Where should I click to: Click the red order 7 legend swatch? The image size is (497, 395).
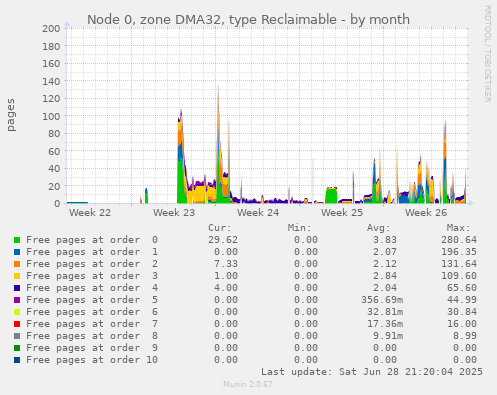click(x=17, y=324)
